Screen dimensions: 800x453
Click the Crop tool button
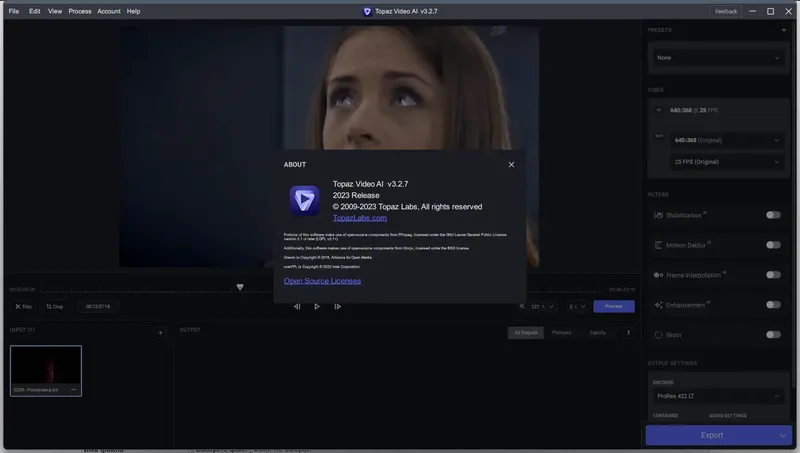55,307
